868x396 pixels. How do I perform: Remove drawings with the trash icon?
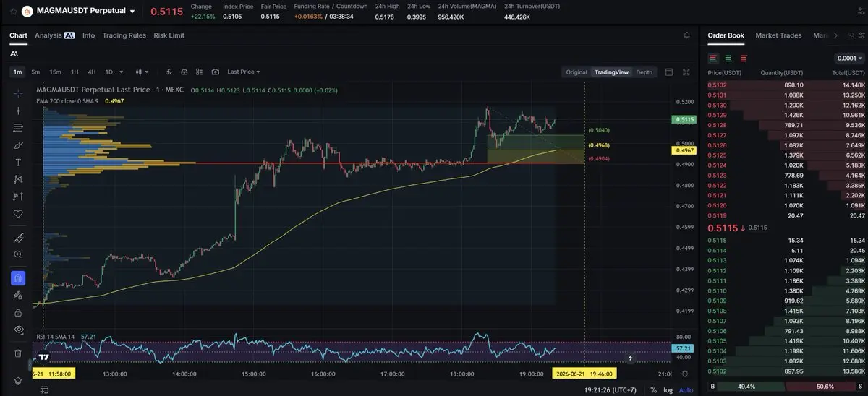[x=18, y=353]
